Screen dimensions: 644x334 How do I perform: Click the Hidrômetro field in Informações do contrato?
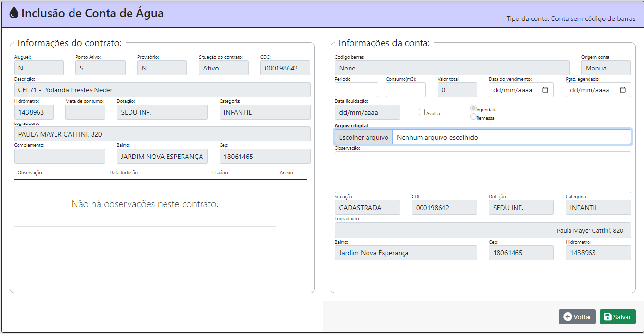pyautogui.click(x=34, y=112)
